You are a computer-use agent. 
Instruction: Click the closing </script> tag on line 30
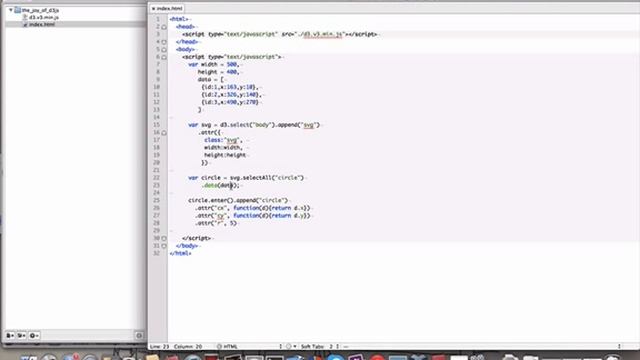point(196,238)
